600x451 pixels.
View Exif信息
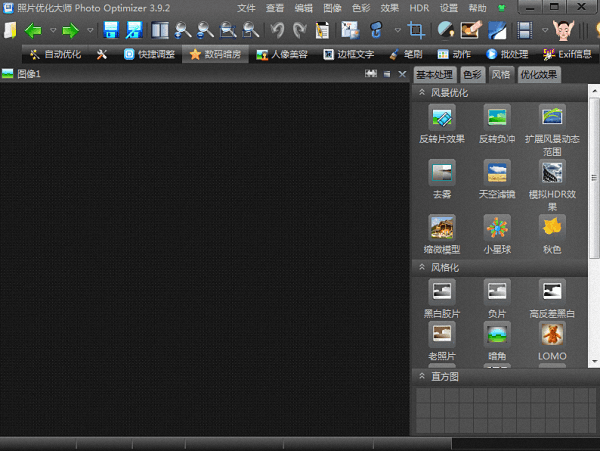point(567,55)
